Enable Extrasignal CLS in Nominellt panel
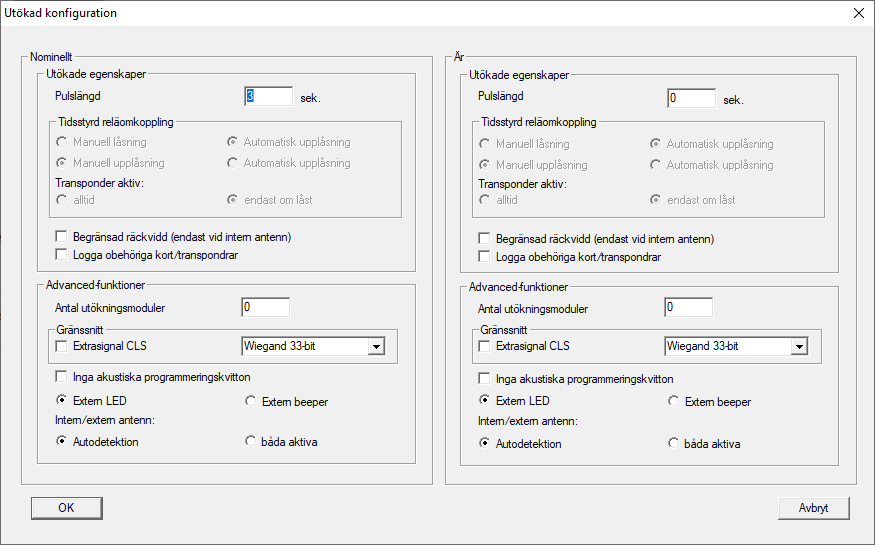 pos(62,347)
